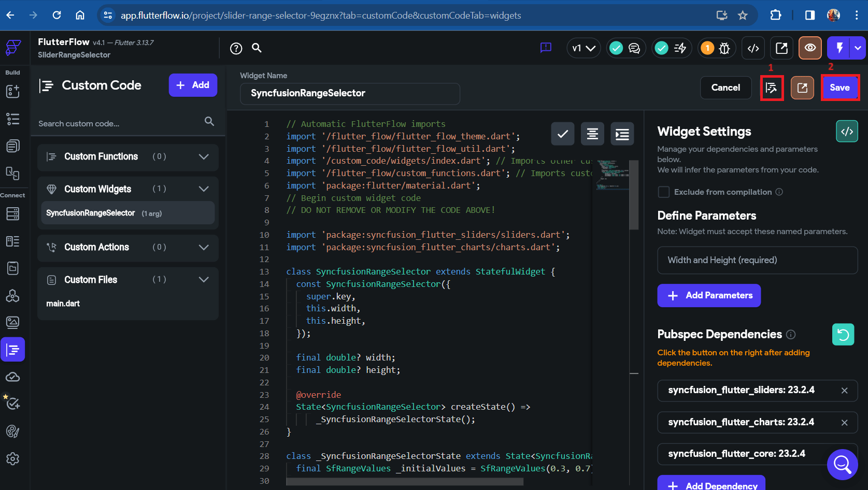Click the green View Boilerplate Code button

pos(847,132)
